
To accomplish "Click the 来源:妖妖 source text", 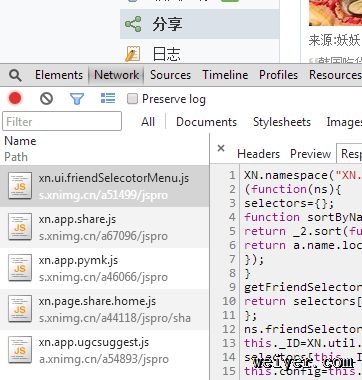I will pyautogui.click(x=334, y=40).
